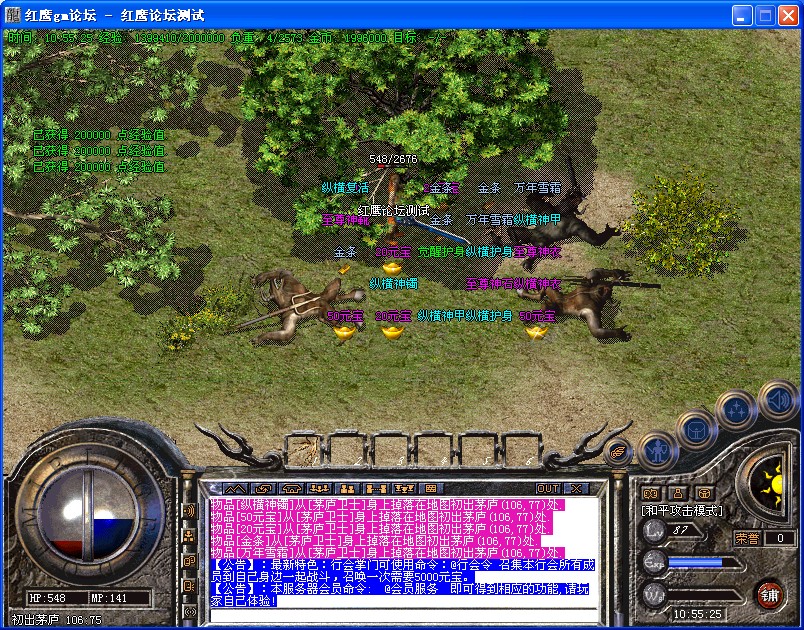The height and width of the screenshot is (630, 804).
Task: Switch the 和平攻击模式 attack mode label
Action: [682, 511]
